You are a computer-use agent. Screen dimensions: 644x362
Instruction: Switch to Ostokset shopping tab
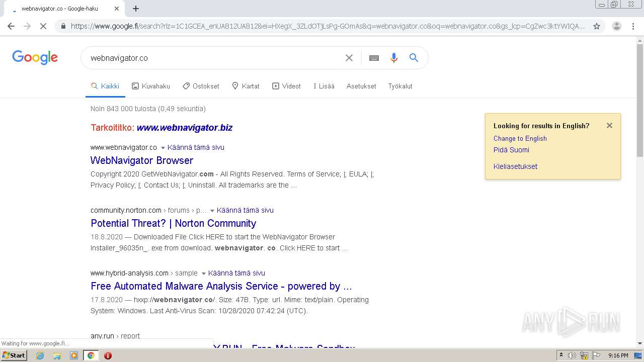(x=201, y=86)
